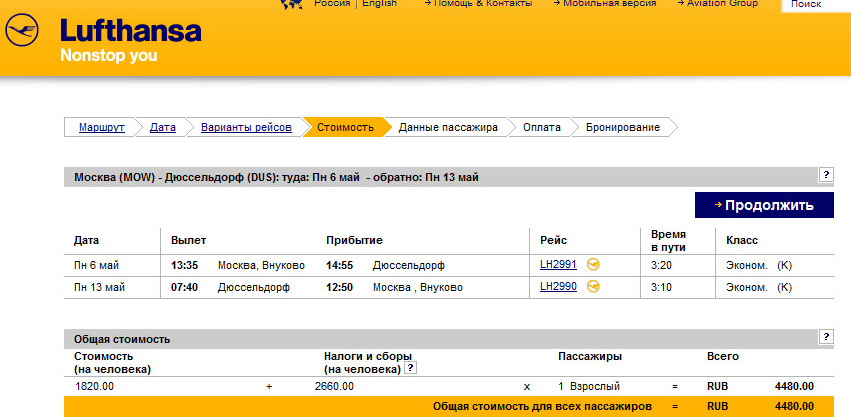Click travel duration 3:20
Viewport: 851px width, 417px height.
(661, 266)
